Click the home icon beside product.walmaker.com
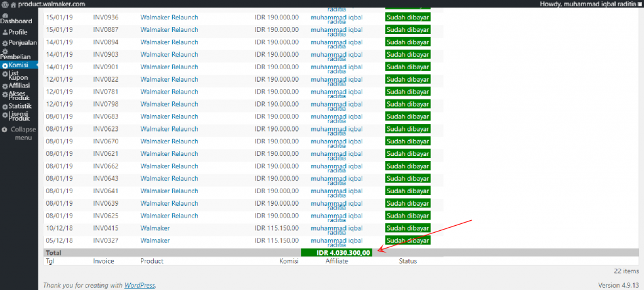Screen dimensions: 644x290 (14, 4)
